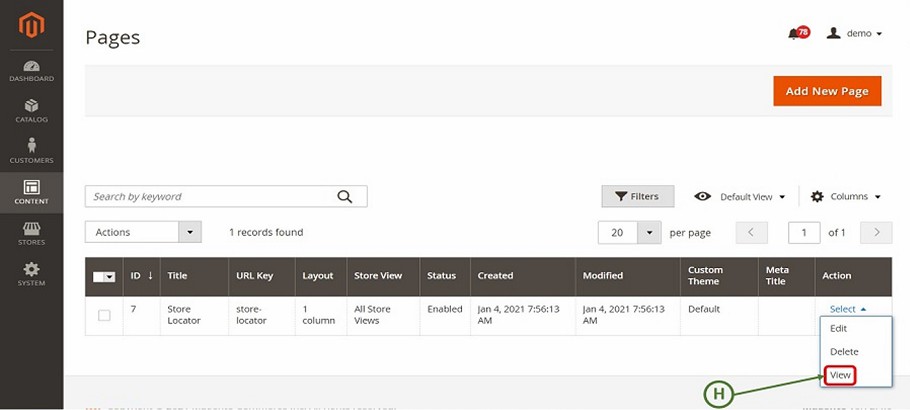Click the Add New Page button
Screen dimensions: 910x410
[827, 91]
